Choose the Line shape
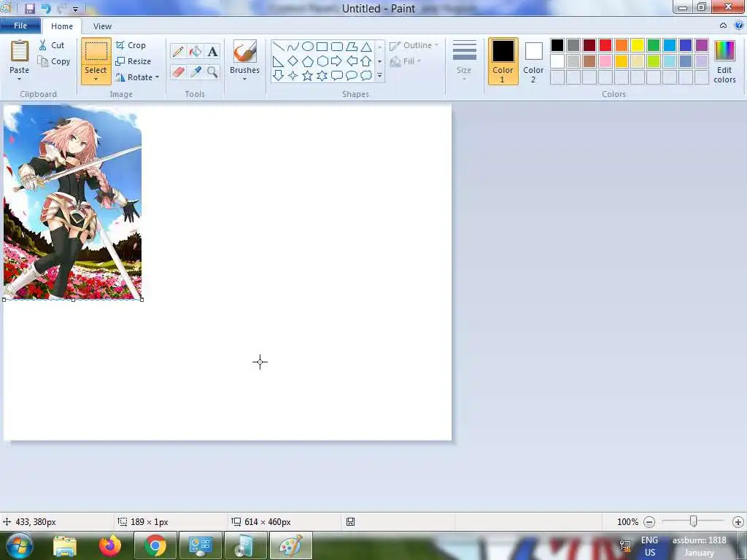This screenshot has height=560, width=747. tap(279, 47)
